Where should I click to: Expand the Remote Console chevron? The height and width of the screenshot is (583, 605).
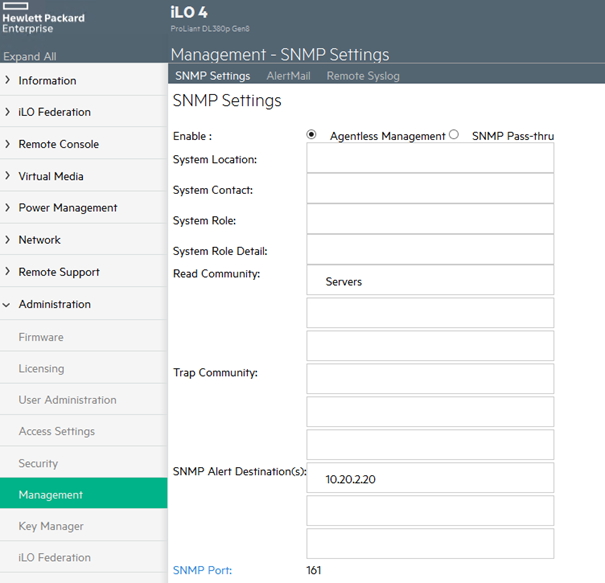coord(7,144)
